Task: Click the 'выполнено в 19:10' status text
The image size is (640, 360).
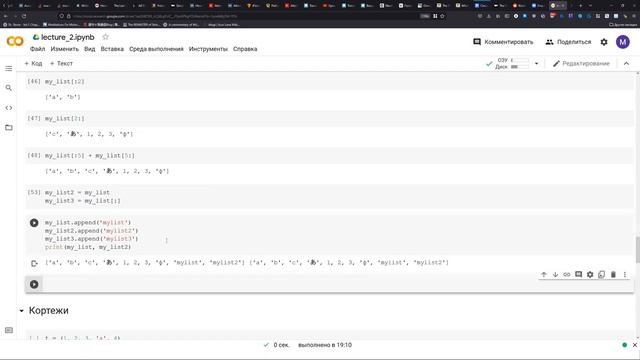Action: [325, 345]
